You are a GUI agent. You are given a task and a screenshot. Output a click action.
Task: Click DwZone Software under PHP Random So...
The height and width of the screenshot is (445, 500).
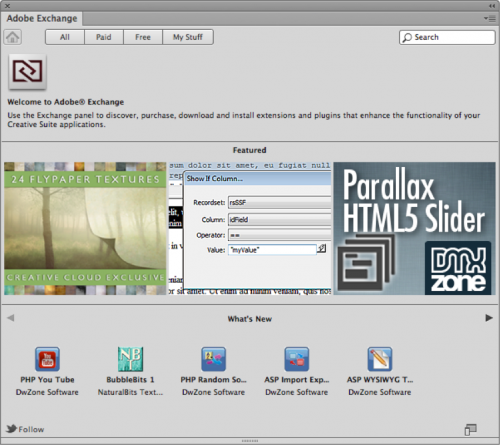[214, 392]
